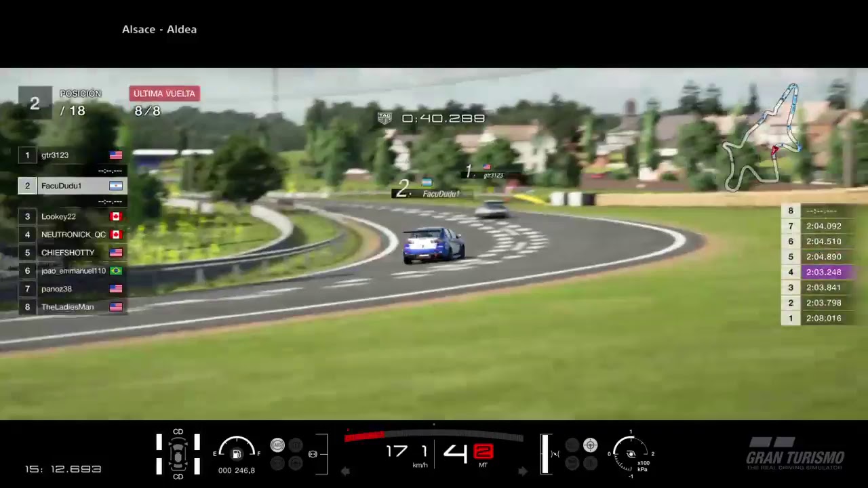868x488 pixels.
Task: Click the current gear number 4
Action: pos(455,453)
